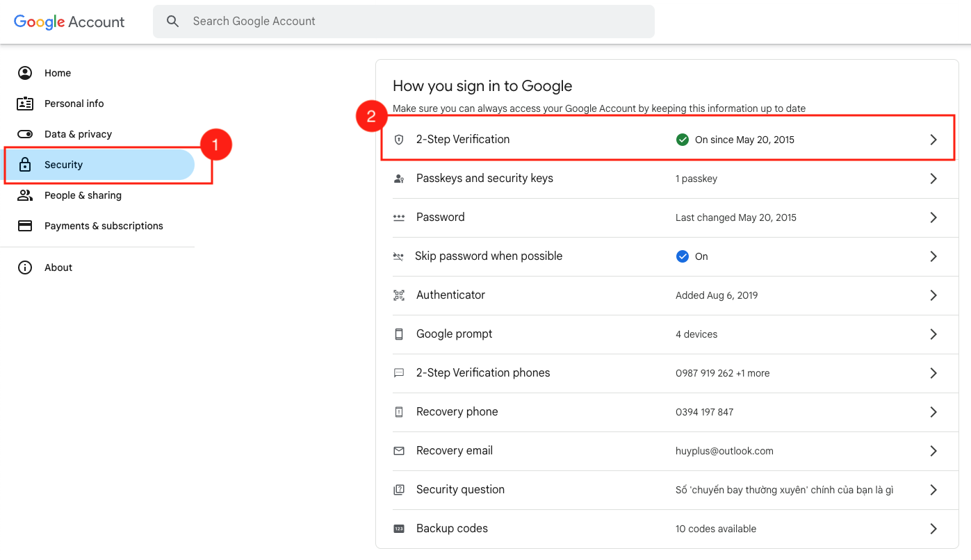Expand the Google prompt row arrow
This screenshot has height=560, width=971.
click(x=933, y=334)
